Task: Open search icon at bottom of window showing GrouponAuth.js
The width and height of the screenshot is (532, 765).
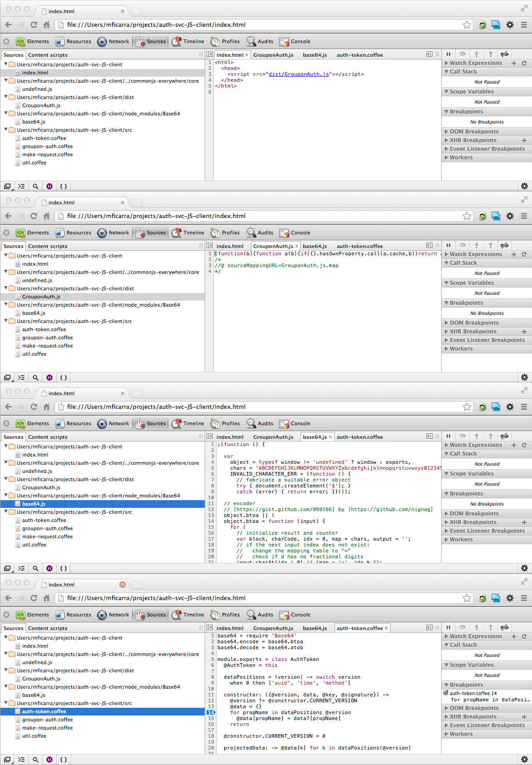Action: click(35, 378)
